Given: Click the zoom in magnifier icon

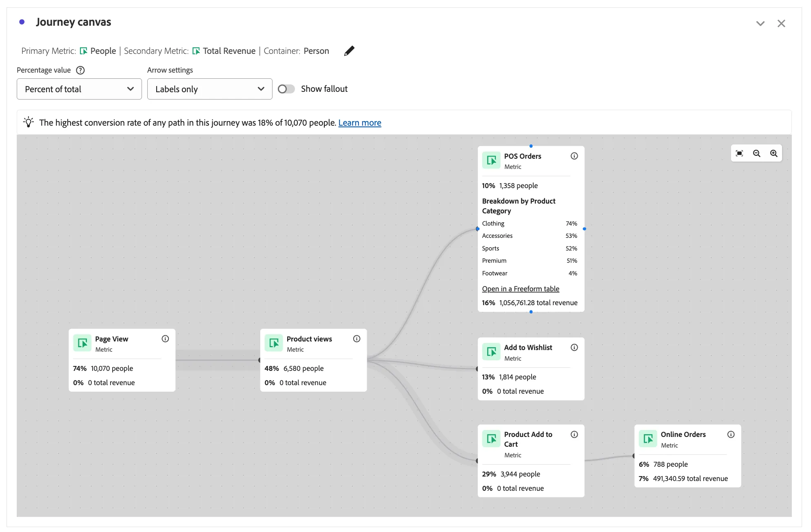Looking at the screenshot, I should click(773, 153).
